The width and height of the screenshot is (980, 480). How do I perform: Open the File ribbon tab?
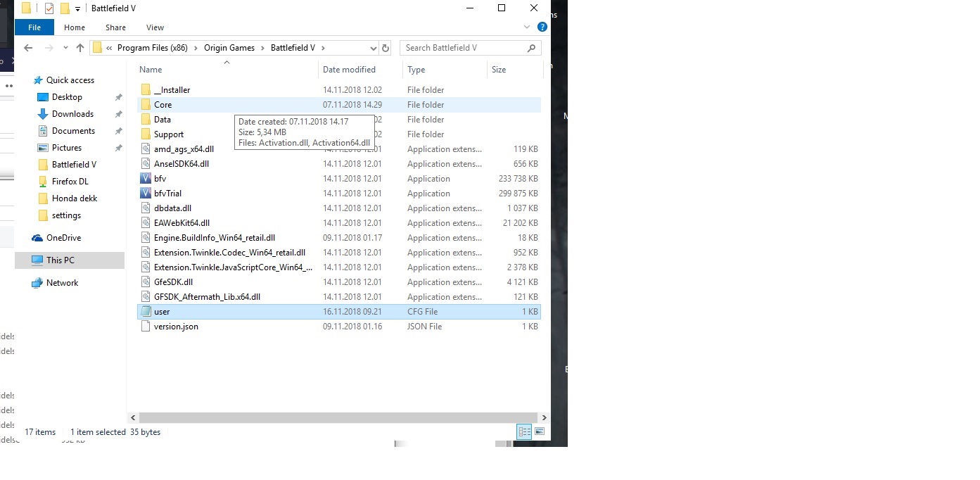[x=34, y=27]
